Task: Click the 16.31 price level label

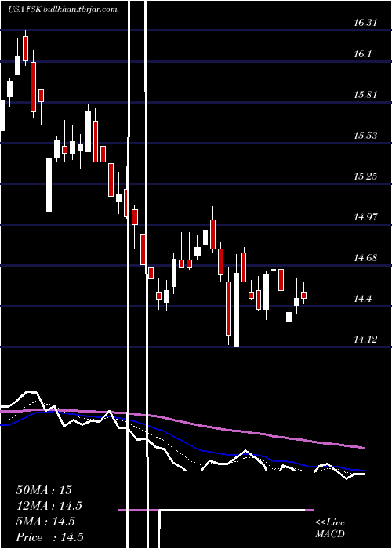Action: 365,23
